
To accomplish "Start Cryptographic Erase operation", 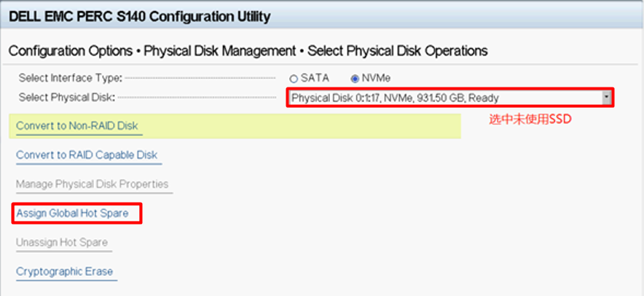I will (x=65, y=272).
